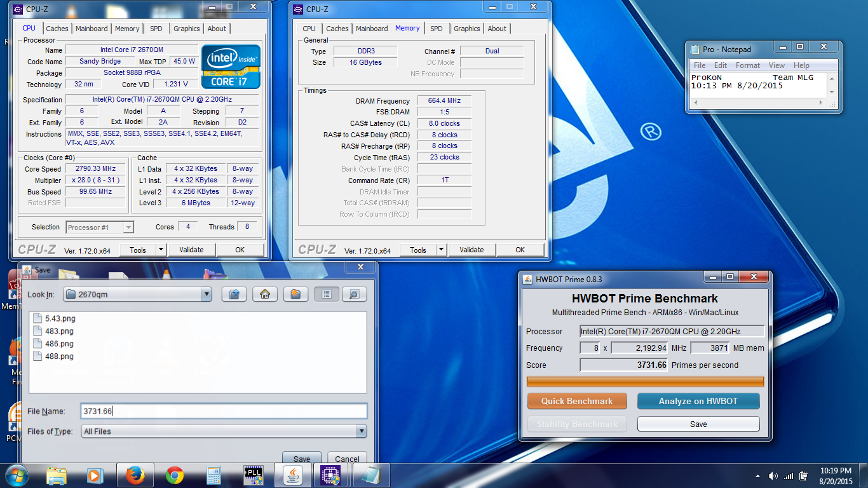Open Google Chrome from the taskbar

[x=175, y=475]
